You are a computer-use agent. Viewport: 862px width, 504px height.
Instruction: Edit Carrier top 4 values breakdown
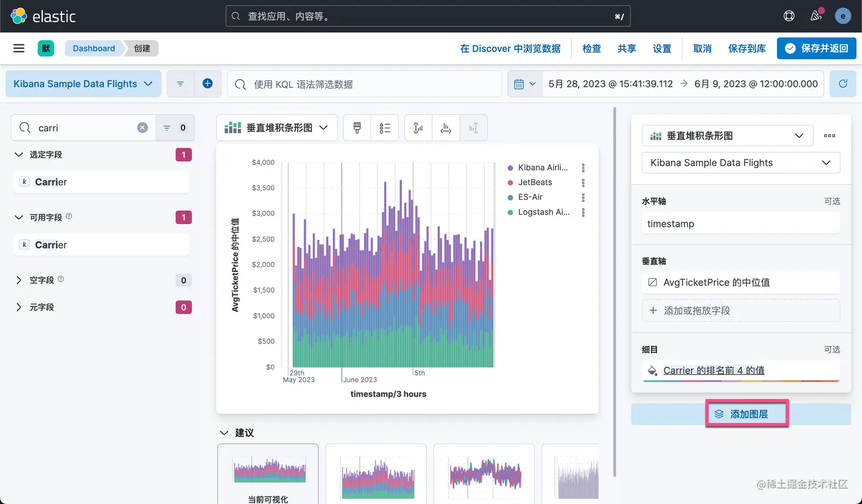[741, 371]
